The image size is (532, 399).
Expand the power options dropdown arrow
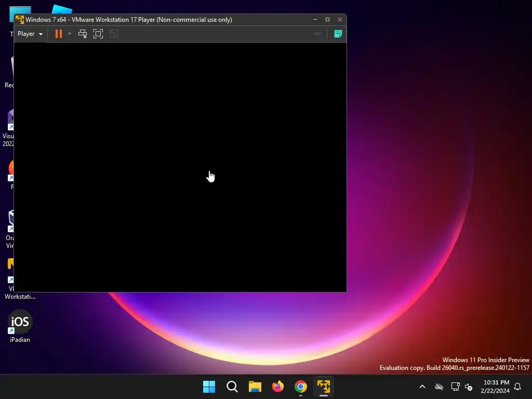[x=70, y=34]
